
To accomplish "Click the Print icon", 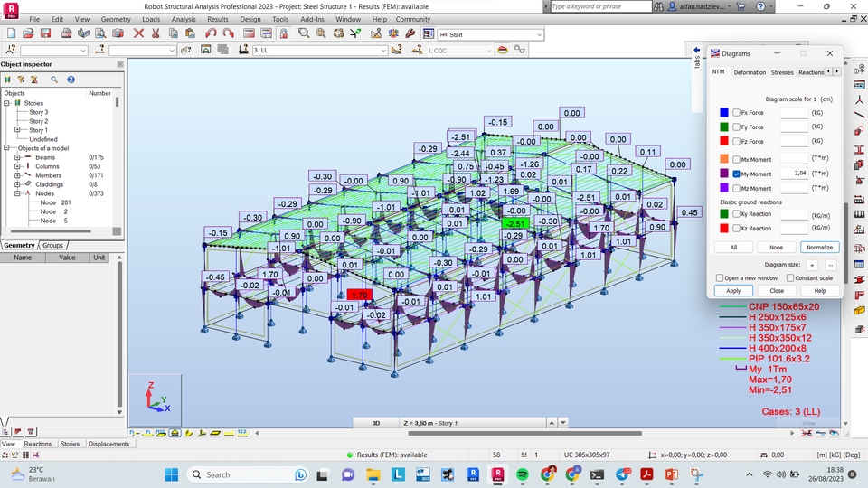I will pyautogui.click(x=66, y=33).
